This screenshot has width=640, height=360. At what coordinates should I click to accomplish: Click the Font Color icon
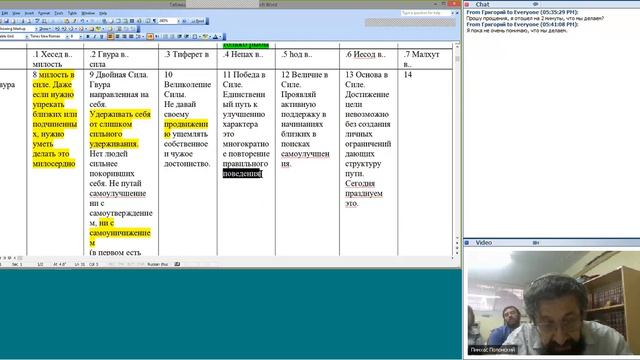(x=215, y=36)
